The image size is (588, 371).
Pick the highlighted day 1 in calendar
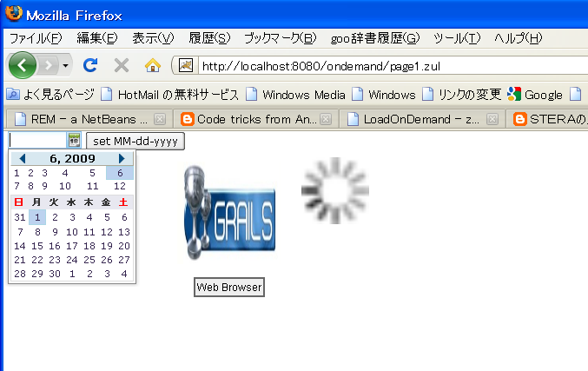click(x=37, y=217)
